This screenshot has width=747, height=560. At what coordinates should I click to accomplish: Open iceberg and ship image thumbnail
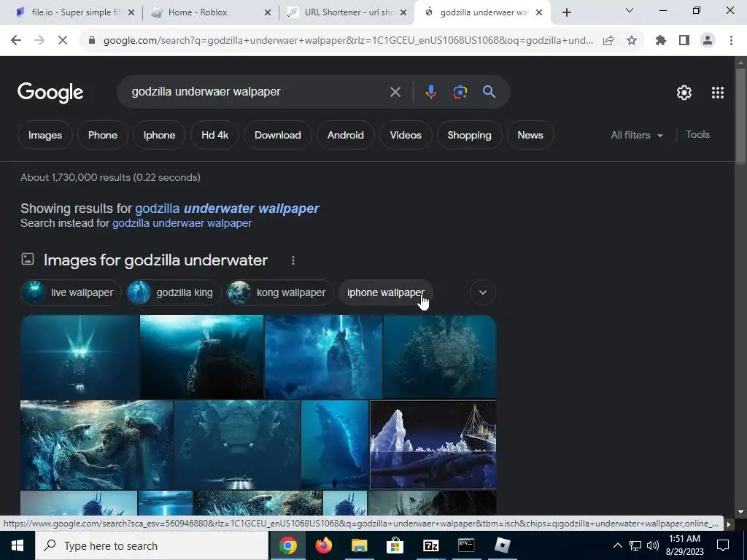pos(433,445)
